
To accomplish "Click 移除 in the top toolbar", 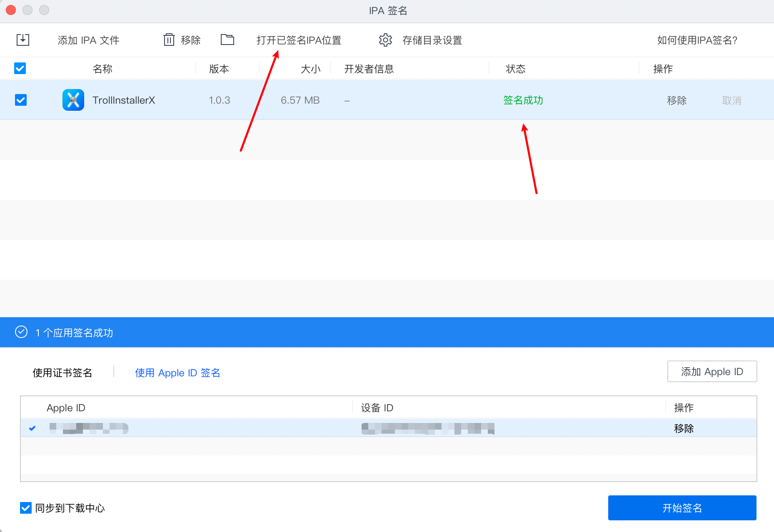I will [191, 40].
